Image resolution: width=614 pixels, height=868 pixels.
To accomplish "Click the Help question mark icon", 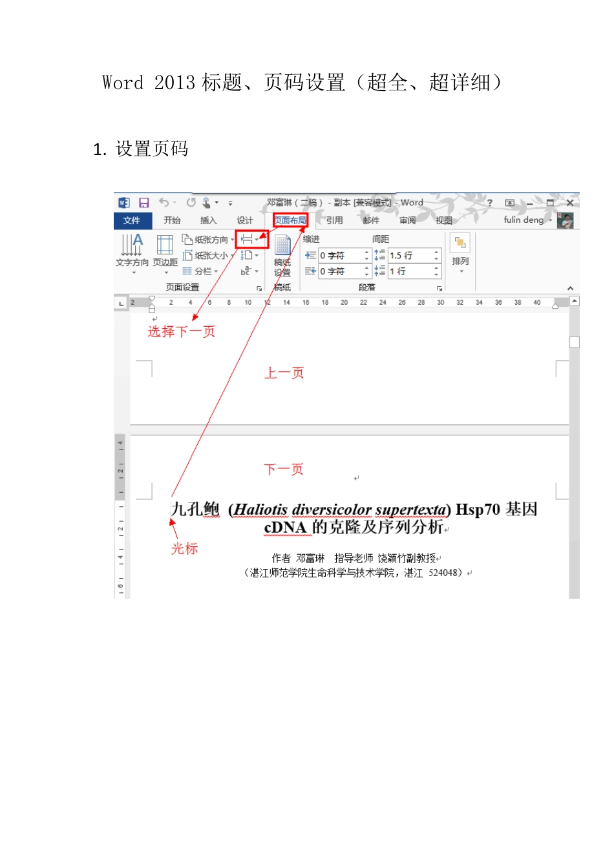I will click(490, 203).
